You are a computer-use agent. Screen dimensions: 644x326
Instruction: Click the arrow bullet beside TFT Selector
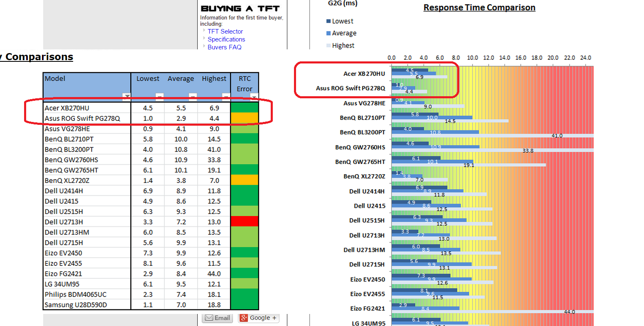point(204,31)
